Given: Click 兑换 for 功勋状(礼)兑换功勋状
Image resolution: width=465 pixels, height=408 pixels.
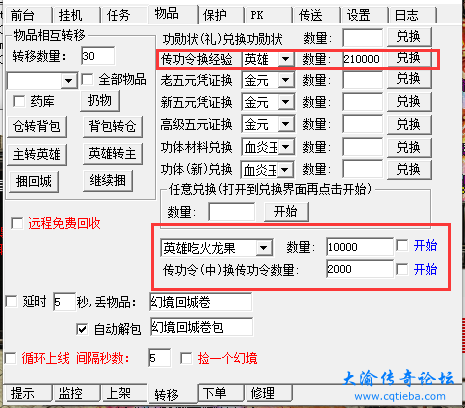Looking at the screenshot, I should (x=409, y=37).
